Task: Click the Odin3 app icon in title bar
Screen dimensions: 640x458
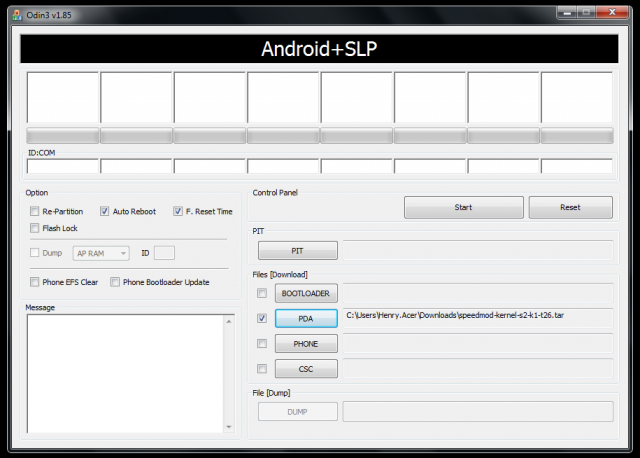Action: point(17,15)
